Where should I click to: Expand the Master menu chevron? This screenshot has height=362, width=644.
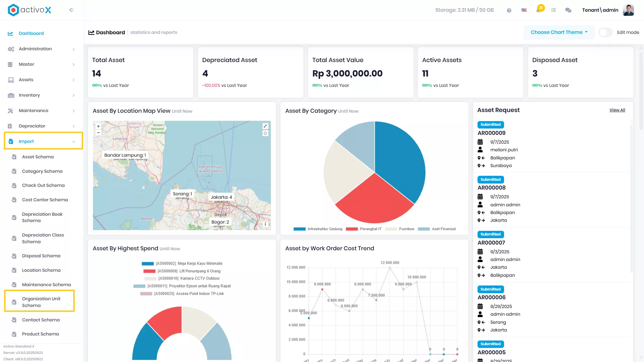[x=73, y=65]
